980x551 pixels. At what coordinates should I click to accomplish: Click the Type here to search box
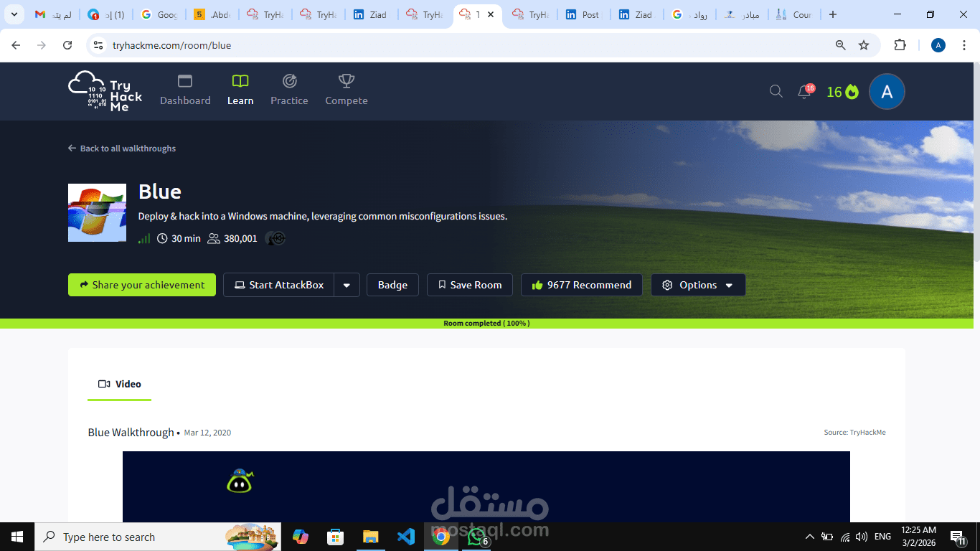(x=158, y=537)
